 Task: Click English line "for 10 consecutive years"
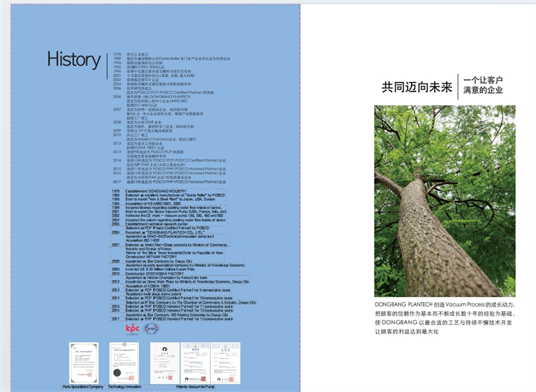(179, 298)
